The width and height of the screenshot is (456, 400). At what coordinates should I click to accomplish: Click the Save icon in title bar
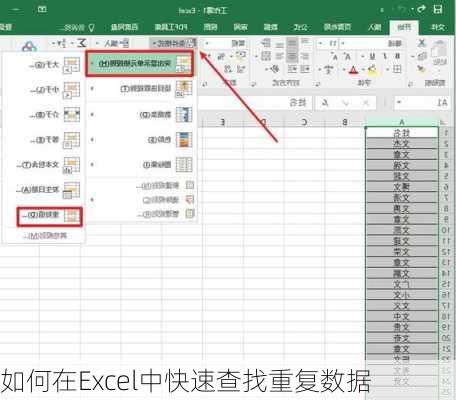pyautogui.click(x=438, y=9)
